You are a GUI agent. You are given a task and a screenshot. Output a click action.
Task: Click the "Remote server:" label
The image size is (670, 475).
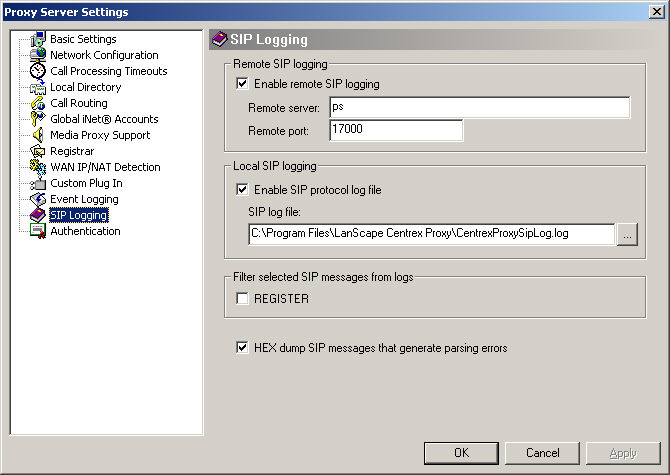point(284,108)
